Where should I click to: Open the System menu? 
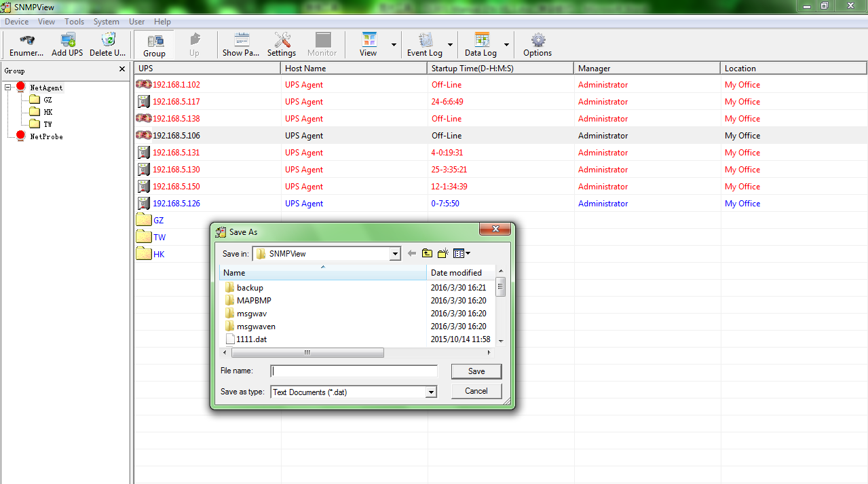pyautogui.click(x=107, y=22)
